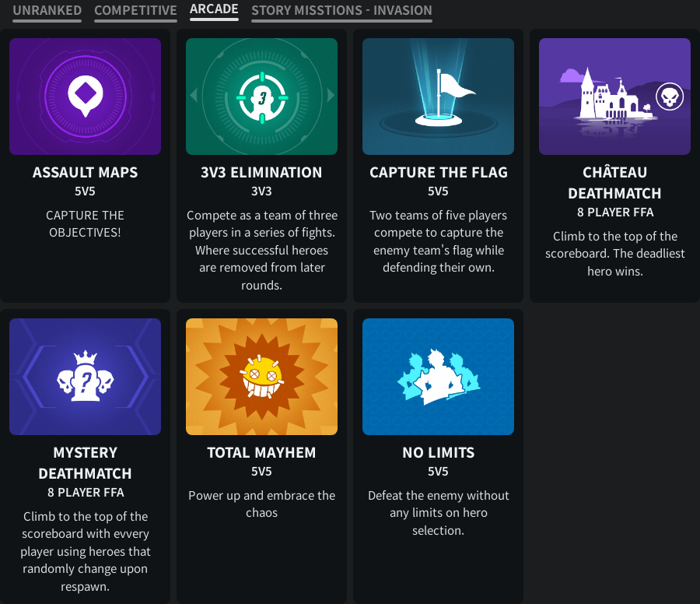Viewport: 700px width, 604px height.
Task: Click 5V5 label under Total Mayhem
Action: [261, 472]
